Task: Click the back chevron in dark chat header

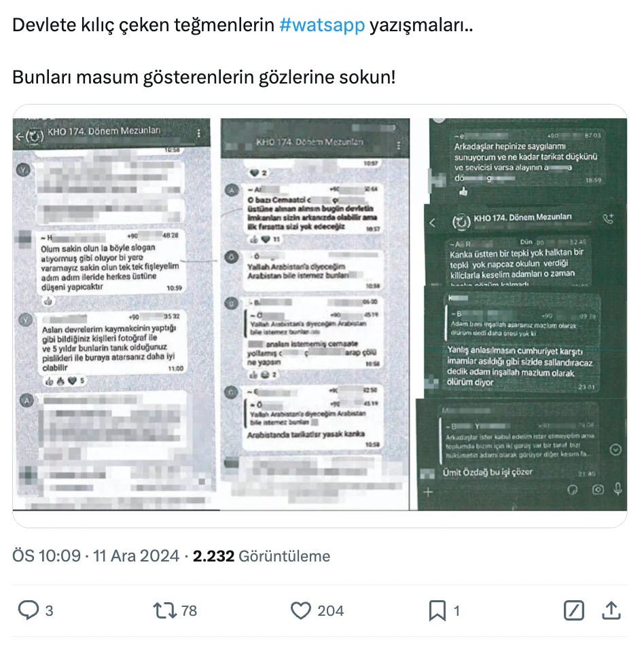Action: 432,223
